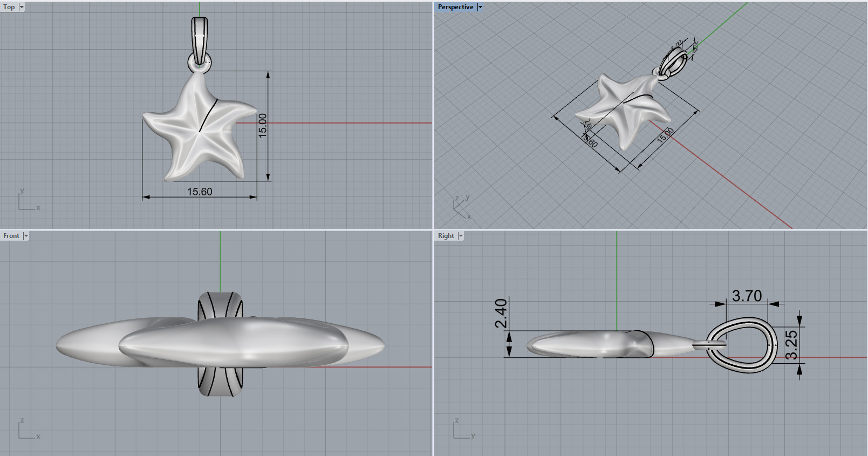
Task: Select the starfish in Perspective viewport
Action: (x=623, y=111)
